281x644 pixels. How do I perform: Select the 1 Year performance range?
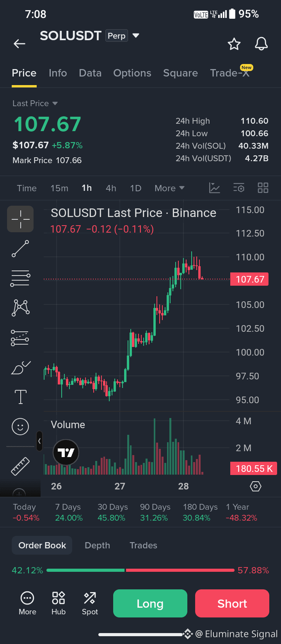point(241,512)
